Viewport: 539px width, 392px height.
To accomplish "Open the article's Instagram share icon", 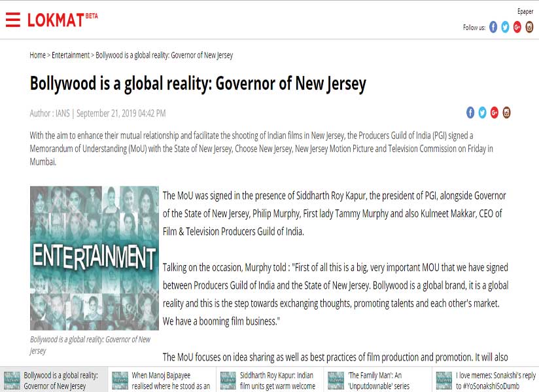I will pyautogui.click(x=506, y=113).
